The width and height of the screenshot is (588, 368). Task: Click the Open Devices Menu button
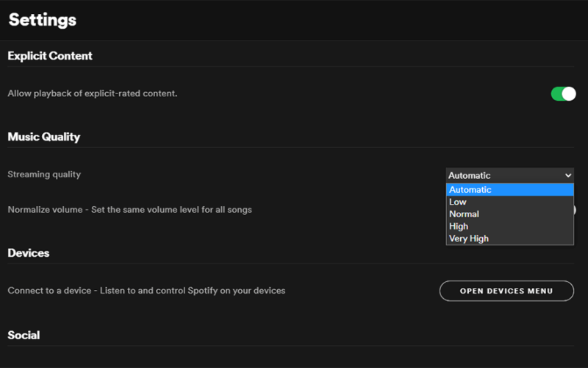click(506, 291)
